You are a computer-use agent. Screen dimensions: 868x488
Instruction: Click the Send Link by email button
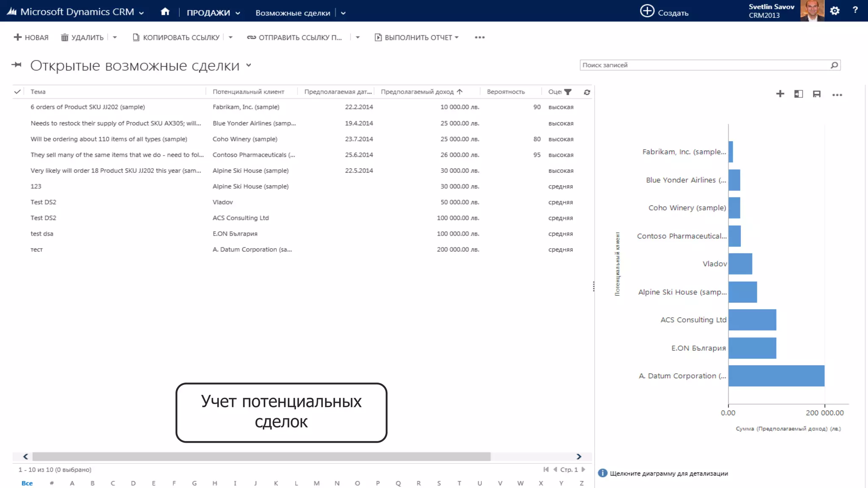(x=295, y=37)
